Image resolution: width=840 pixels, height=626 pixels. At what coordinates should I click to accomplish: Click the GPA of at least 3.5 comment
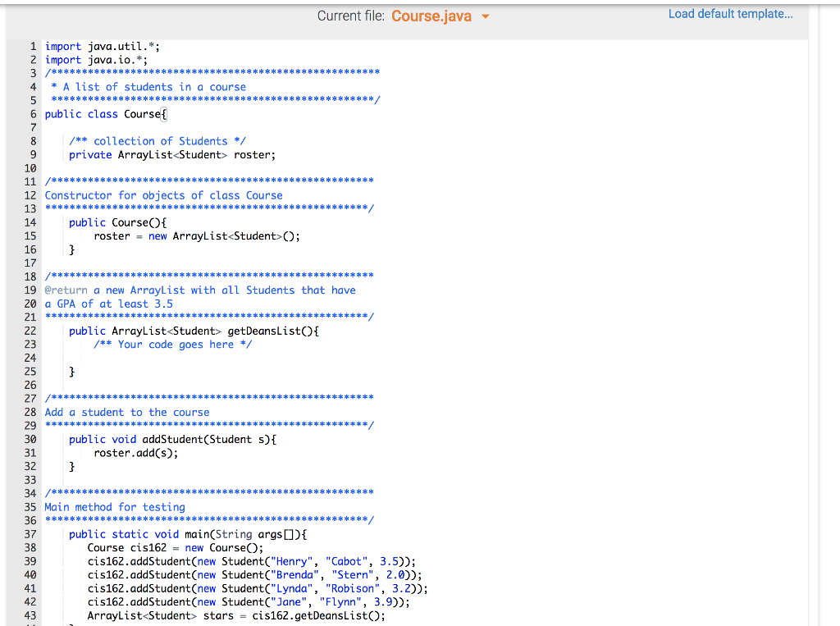tap(107, 304)
